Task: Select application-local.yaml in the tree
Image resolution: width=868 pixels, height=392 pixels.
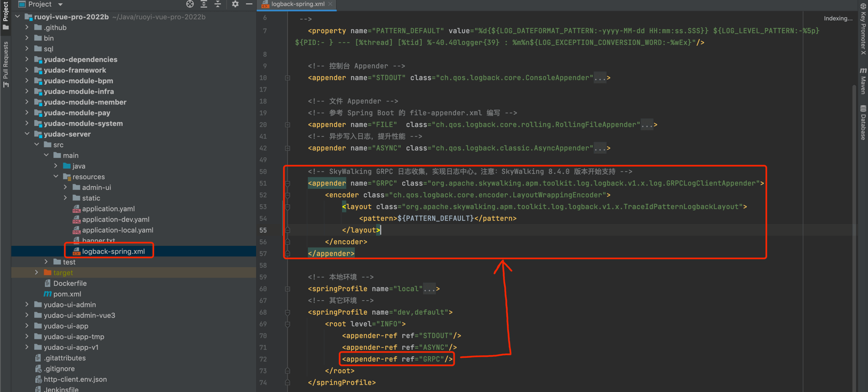Action: (x=117, y=230)
